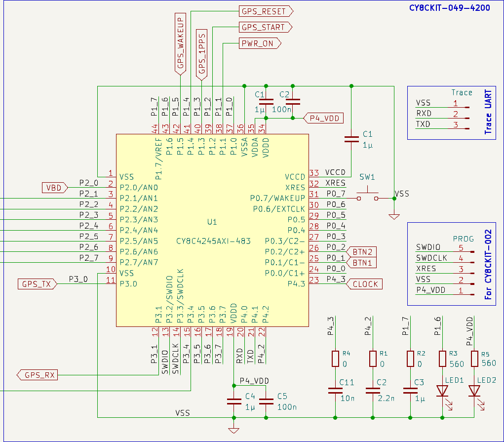Click the GPS_RESET hierarchical label
This screenshot has height=442, width=504.
point(266,11)
